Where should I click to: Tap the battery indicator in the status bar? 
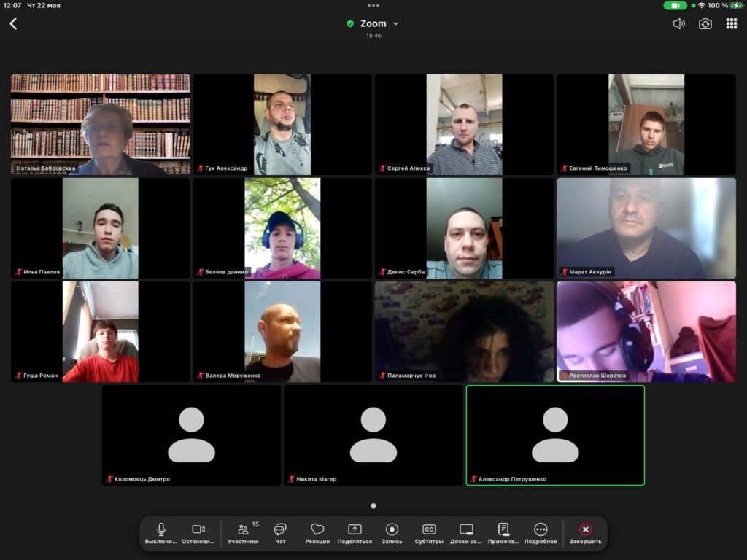(x=738, y=5)
